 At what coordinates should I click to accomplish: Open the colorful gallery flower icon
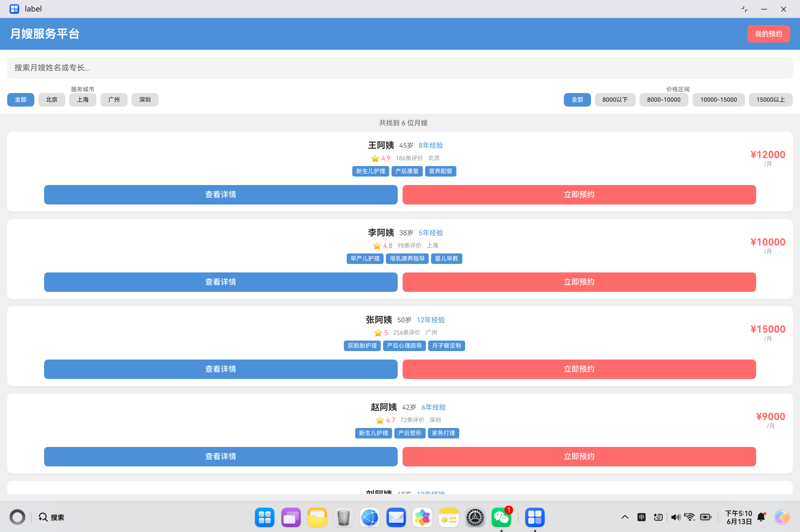[422, 517]
